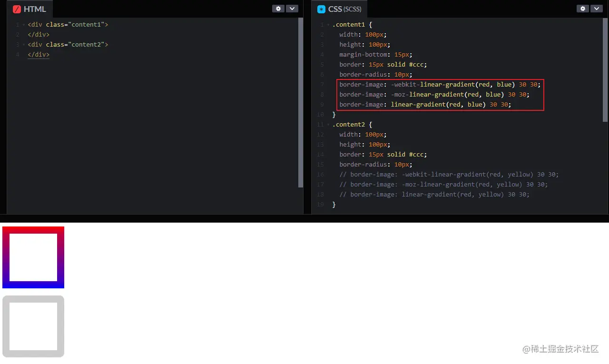Collapse the content1 div fold arrow in HTML

click(24, 25)
